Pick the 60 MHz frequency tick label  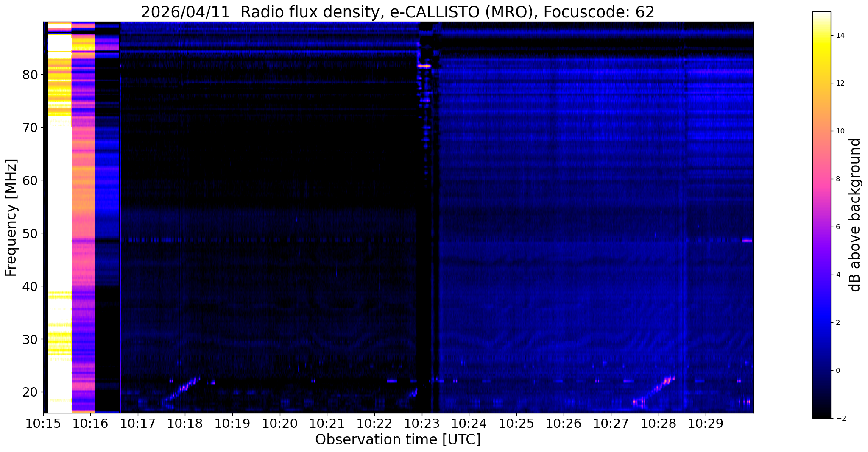[30, 180]
